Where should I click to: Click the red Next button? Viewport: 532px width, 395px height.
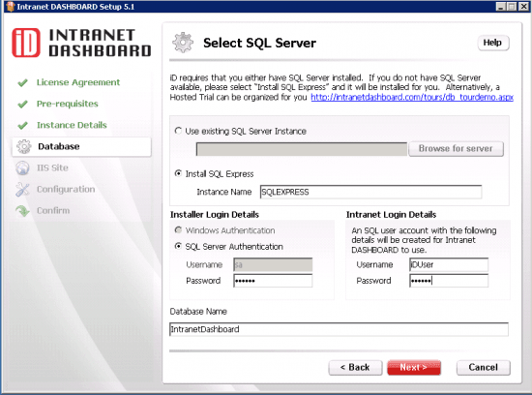[x=414, y=368]
